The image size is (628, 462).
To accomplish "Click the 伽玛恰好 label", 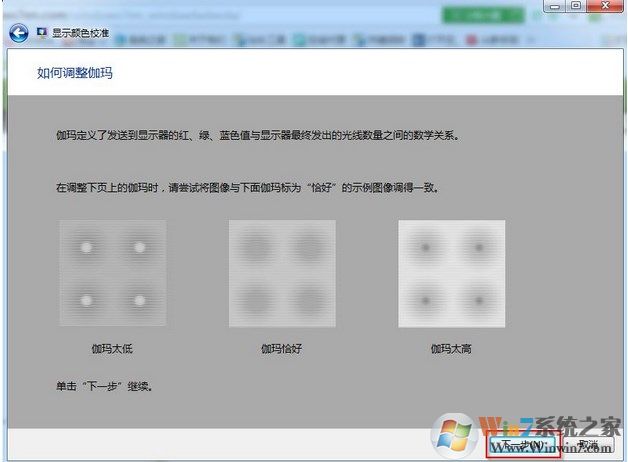I will click(282, 349).
